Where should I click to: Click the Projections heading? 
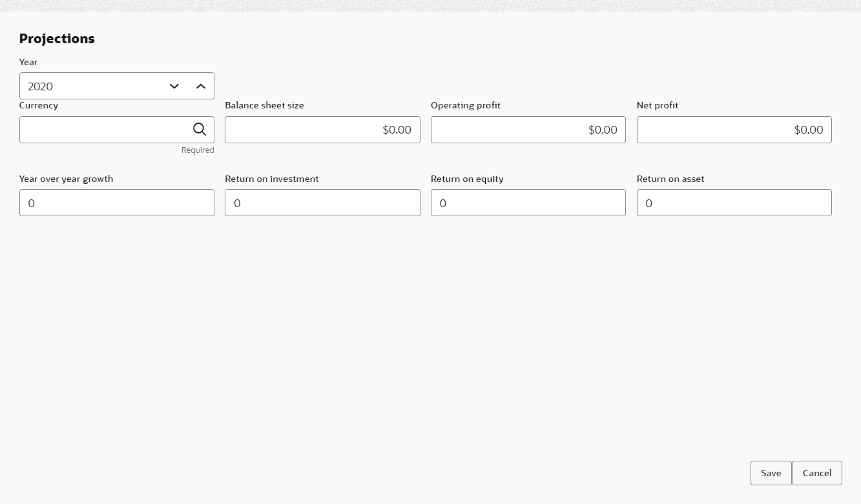pyautogui.click(x=57, y=39)
